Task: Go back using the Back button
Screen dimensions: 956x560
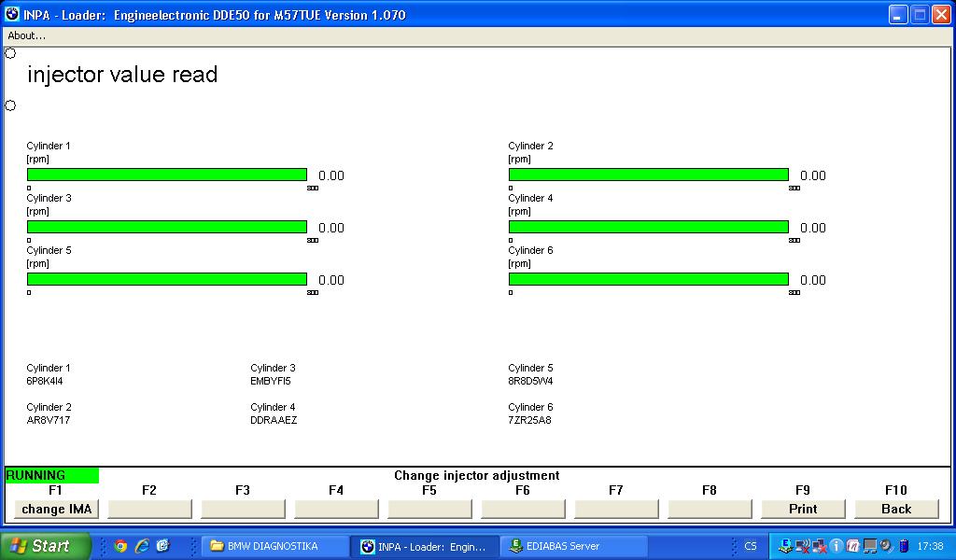Action: [x=896, y=509]
